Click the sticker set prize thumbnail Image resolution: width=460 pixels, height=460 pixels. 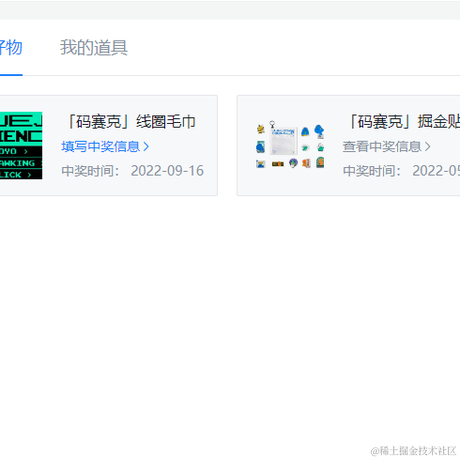click(x=290, y=145)
